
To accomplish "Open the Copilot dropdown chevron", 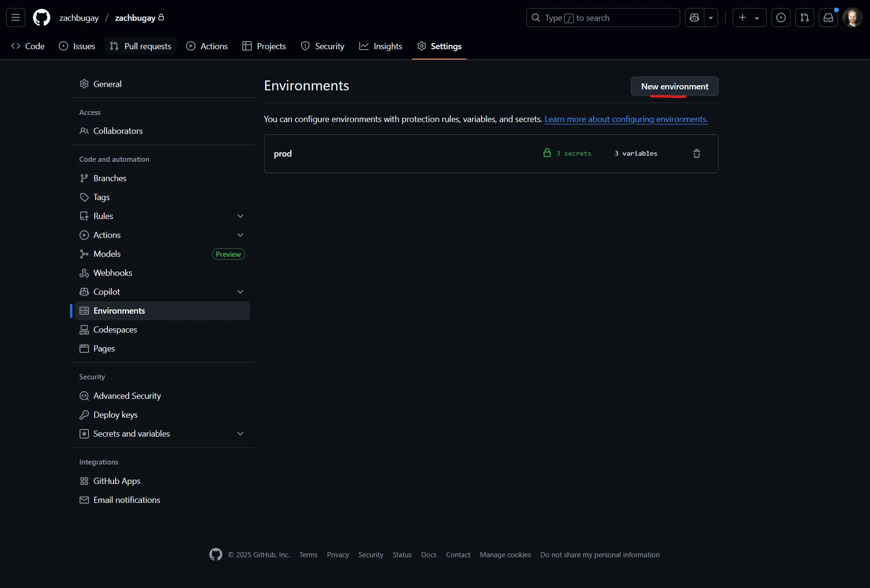I will click(240, 291).
